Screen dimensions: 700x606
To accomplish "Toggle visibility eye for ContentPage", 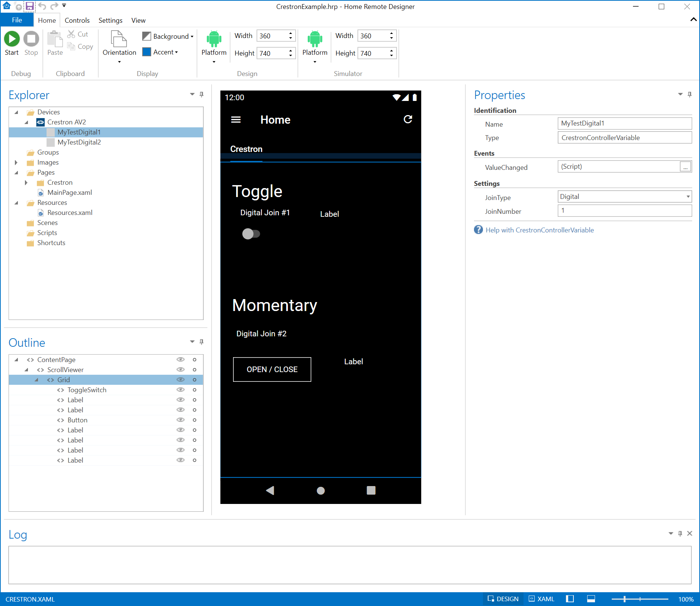I will [181, 359].
